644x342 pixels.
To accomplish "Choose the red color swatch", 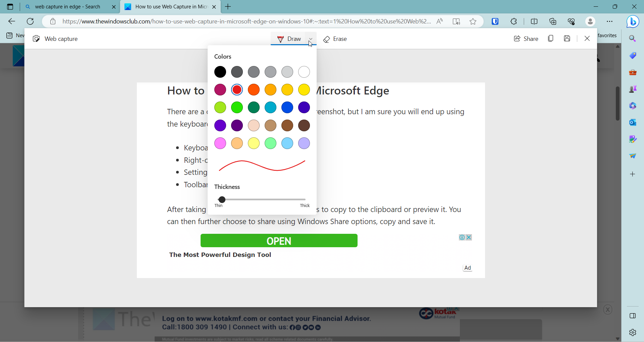I will click(237, 90).
